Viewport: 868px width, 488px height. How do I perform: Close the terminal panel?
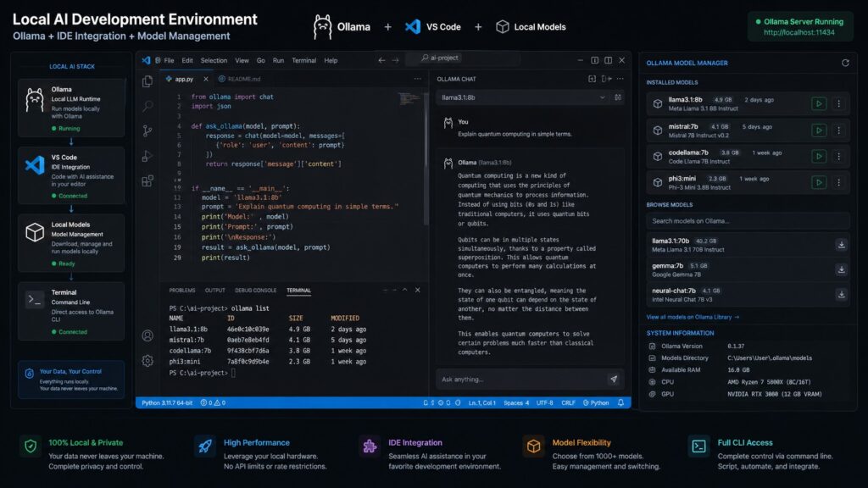coord(417,290)
